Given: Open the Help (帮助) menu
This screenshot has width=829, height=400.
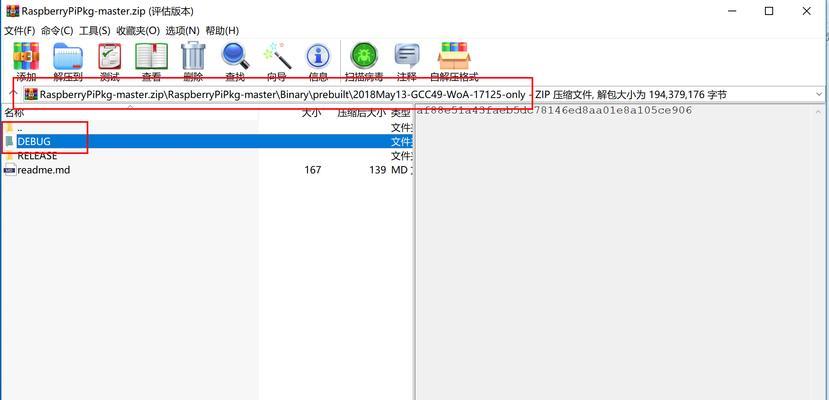Looking at the screenshot, I should pos(222,31).
